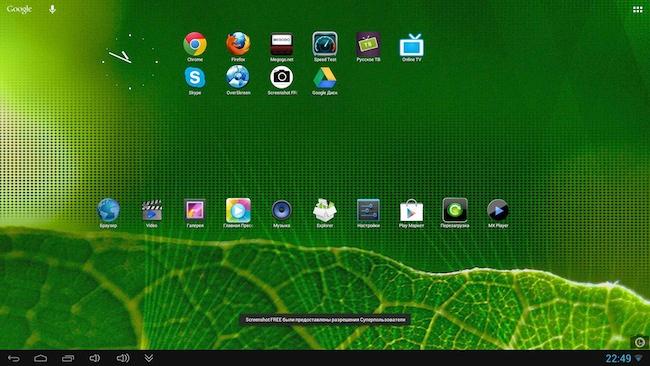Open the 22:49 clock status panel
This screenshot has width=650, height=366.
(x=618, y=358)
